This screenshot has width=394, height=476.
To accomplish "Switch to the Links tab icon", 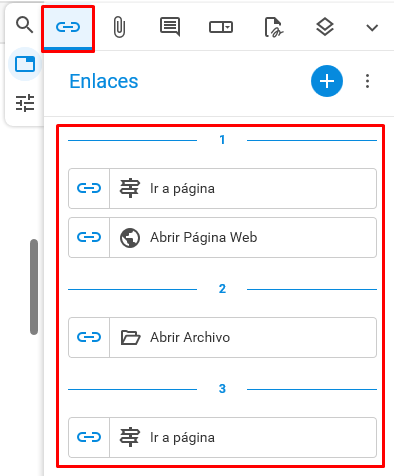I will click(x=68, y=27).
